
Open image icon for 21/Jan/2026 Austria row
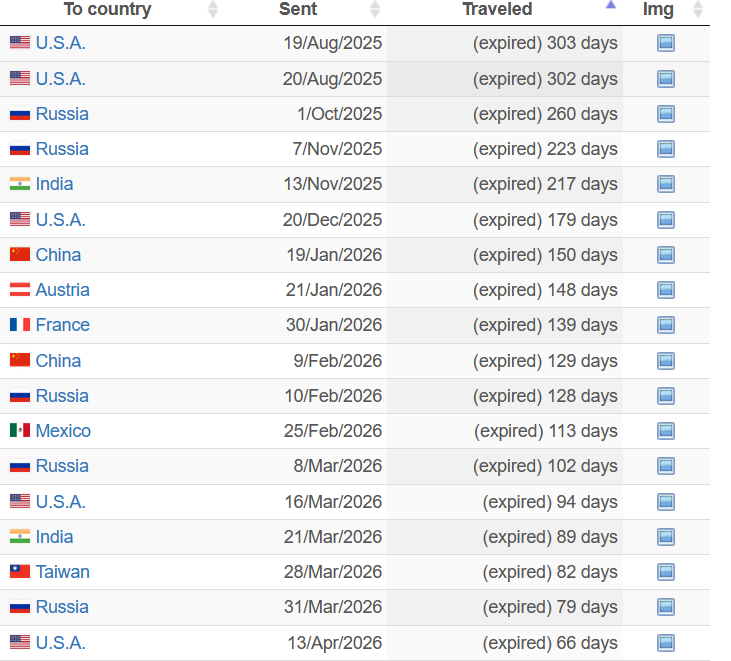point(665,290)
